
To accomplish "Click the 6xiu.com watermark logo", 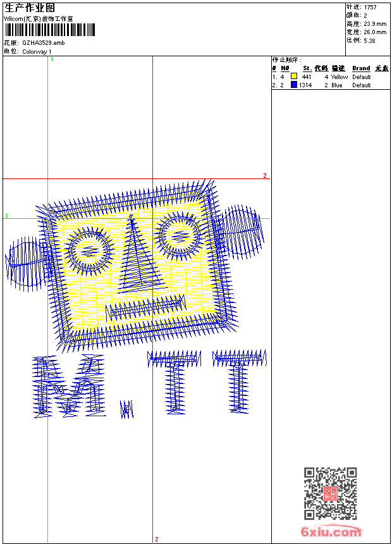I will coord(331,532).
